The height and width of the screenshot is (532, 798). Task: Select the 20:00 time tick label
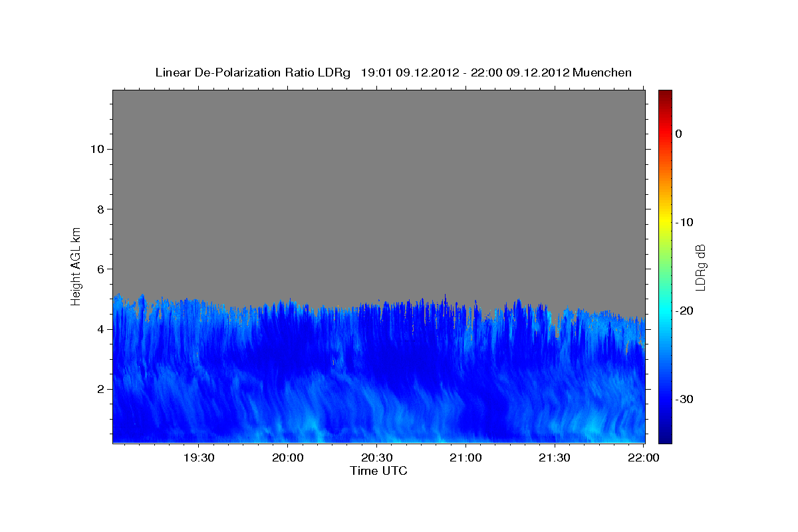coord(288,458)
